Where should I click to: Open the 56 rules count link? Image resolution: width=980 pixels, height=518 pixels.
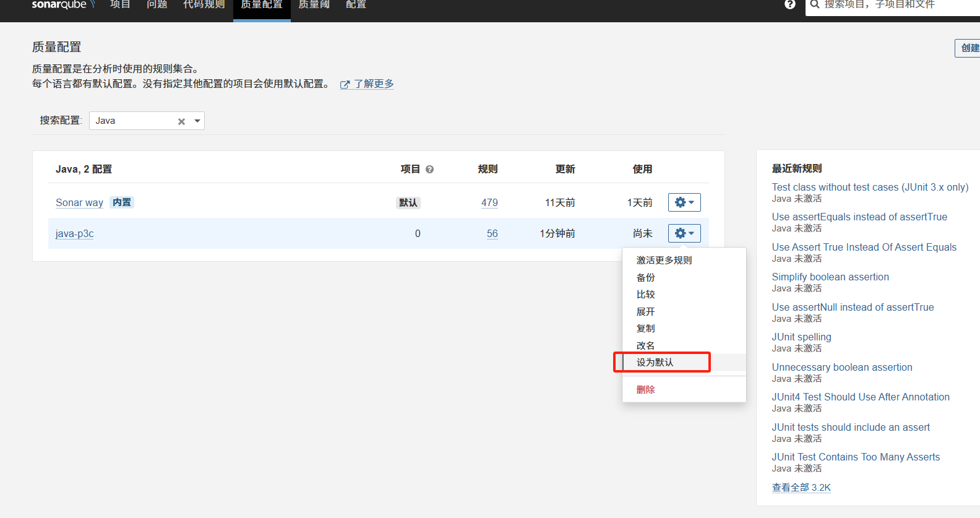point(492,233)
